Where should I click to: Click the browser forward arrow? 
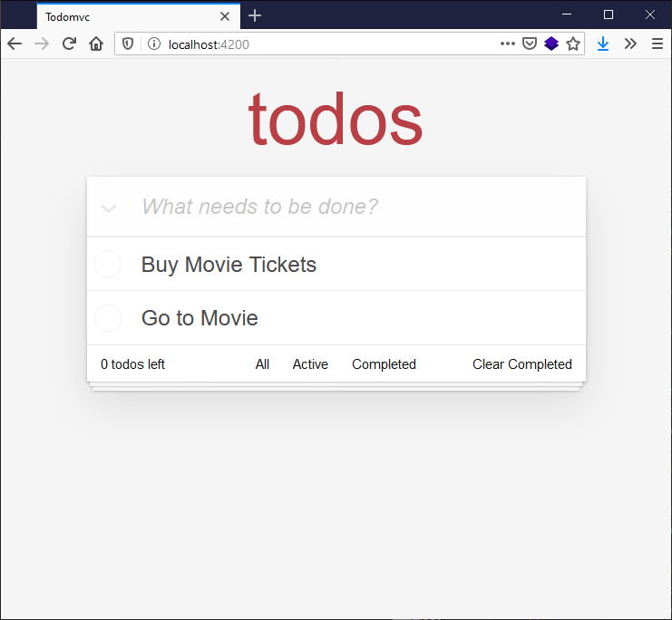tap(42, 44)
